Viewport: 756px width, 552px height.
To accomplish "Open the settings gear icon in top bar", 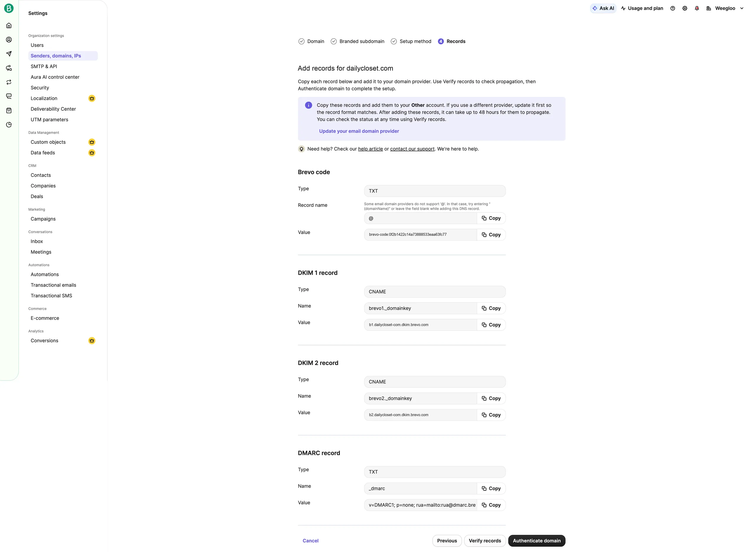I will click(685, 8).
